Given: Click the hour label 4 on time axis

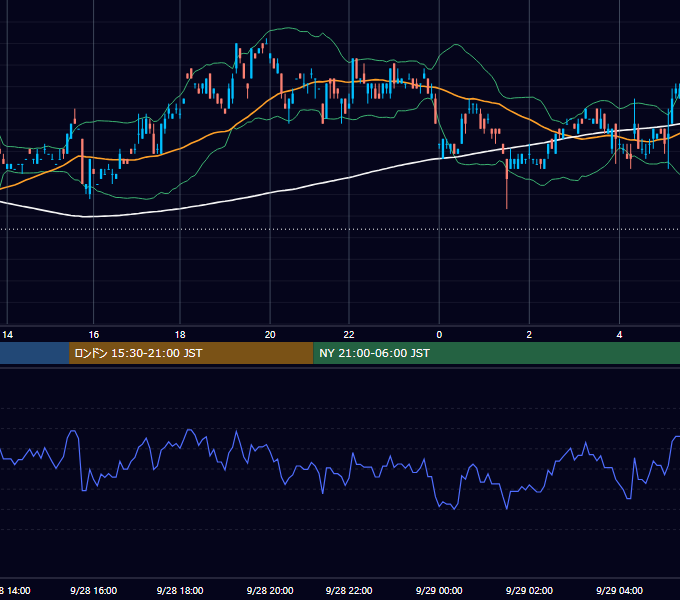Looking at the screenshot, I should pos(619,335).
